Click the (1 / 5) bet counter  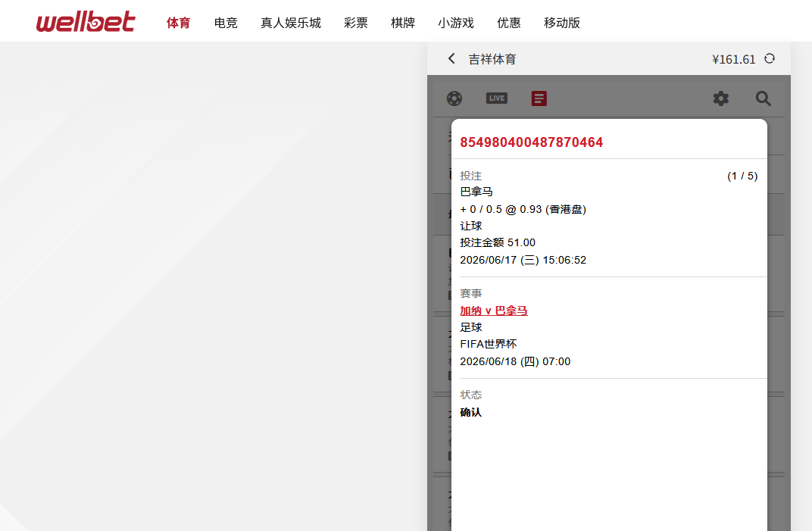(742, 176)
